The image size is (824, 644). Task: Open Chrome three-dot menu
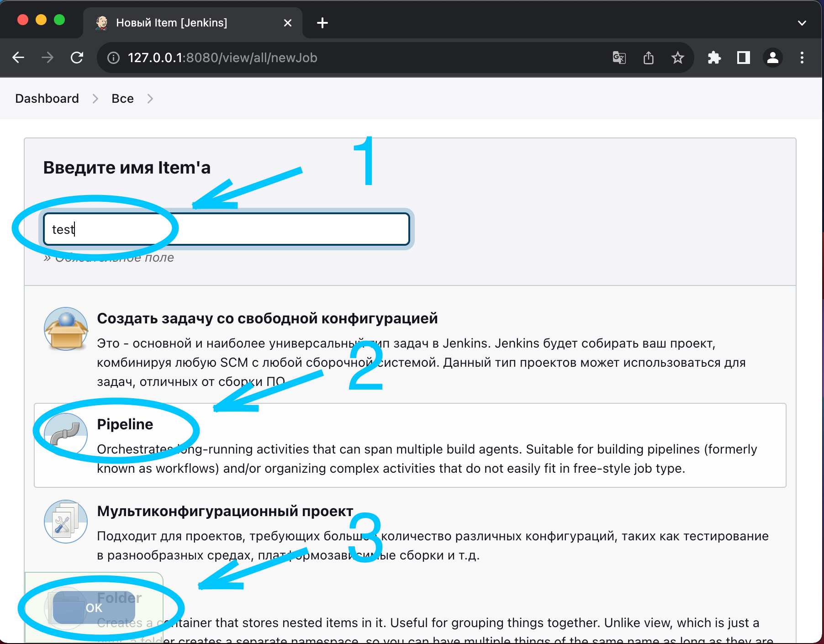coord(802,58)
